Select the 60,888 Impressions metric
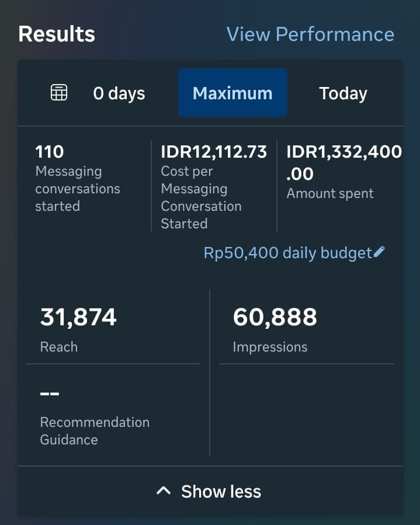The height and width of the screenshot is (525, 420). click(275, 317)
